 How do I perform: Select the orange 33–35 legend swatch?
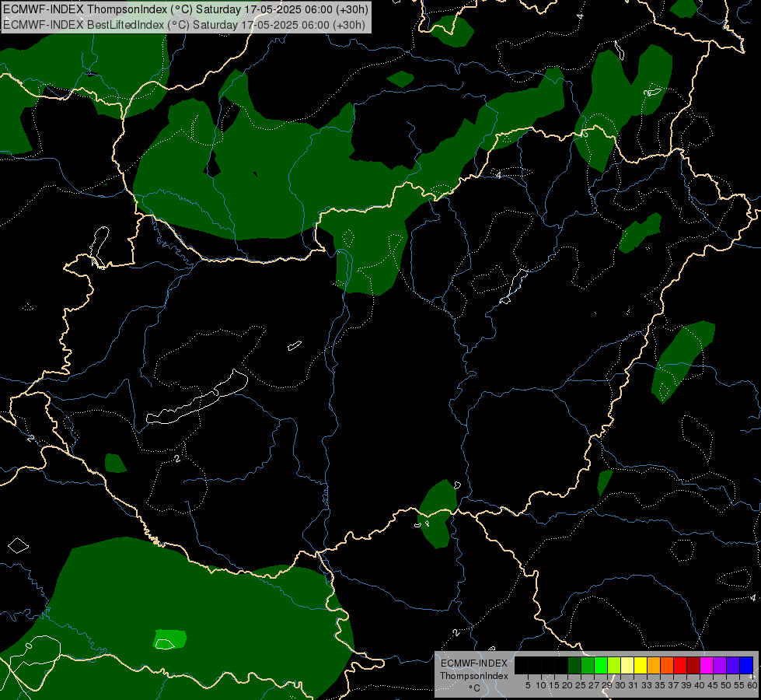click(x=655, y=665)
